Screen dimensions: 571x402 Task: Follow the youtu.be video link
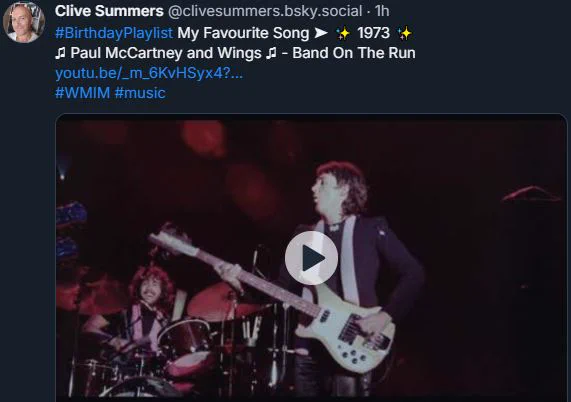pyautogui.click(x=149, y=73)
